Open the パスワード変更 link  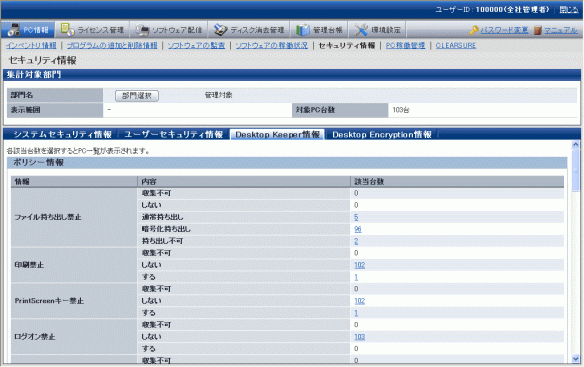pos(504,30)
